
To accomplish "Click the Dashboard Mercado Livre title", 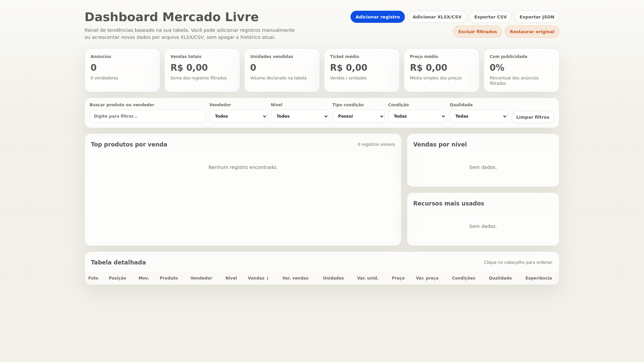I will 171,17.
